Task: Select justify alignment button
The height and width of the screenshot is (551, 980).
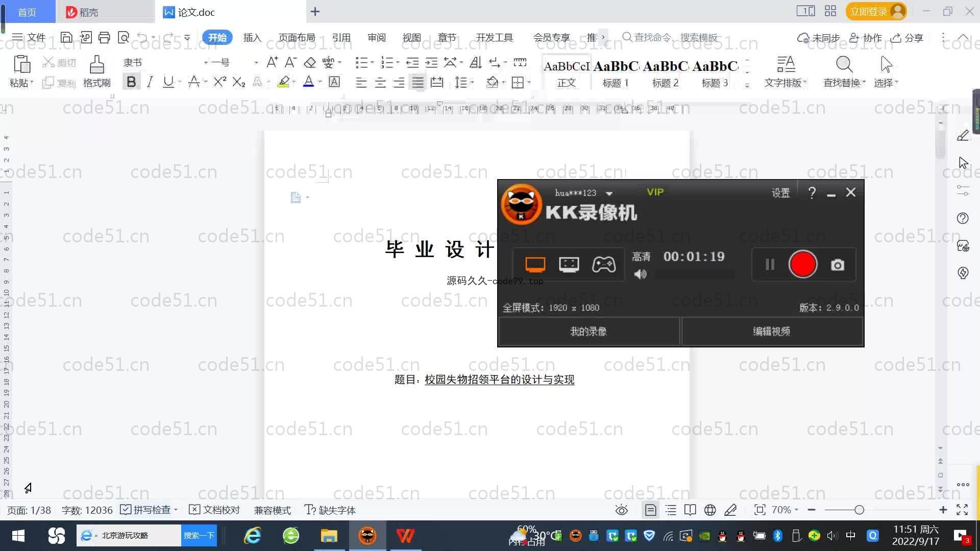Action: (418, 82)
